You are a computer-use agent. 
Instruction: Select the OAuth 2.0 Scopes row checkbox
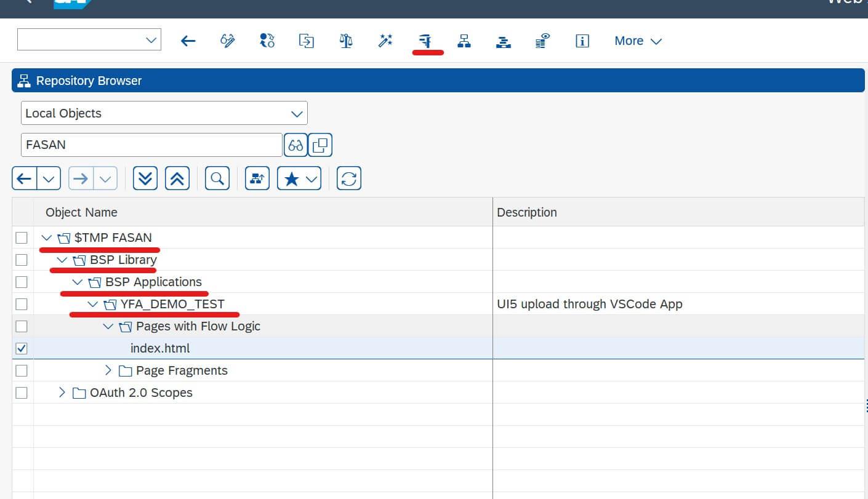[x=22, y=393]
